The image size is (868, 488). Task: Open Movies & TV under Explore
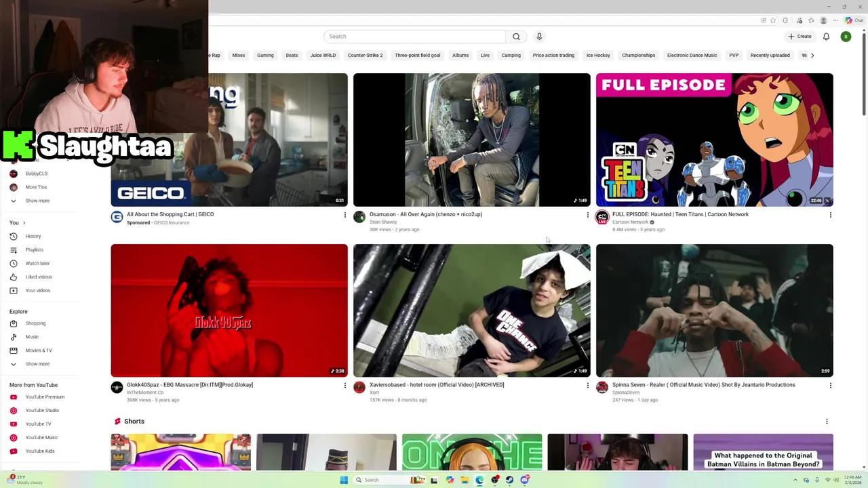coord(39,351)
